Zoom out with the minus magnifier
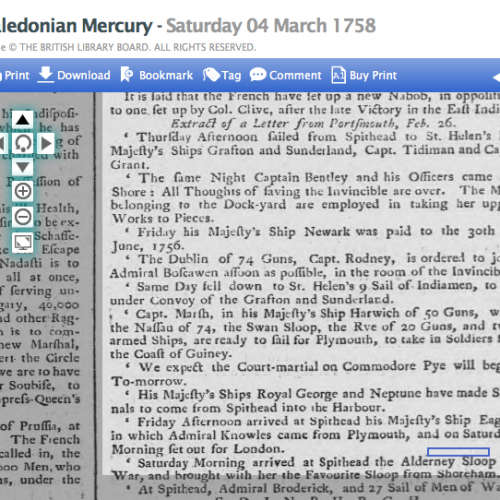Screen dimensions: 500x500 tap(23, 217)
